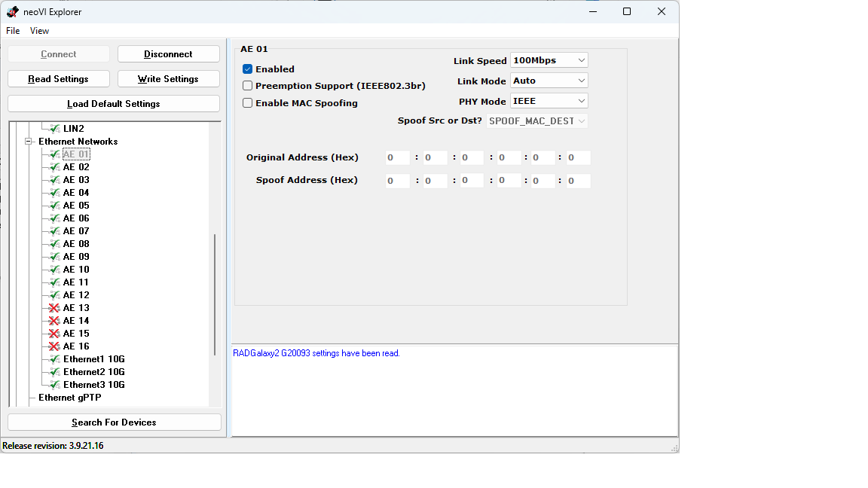Click the green check icon beside LIN2
Image resolution: width=868 pixels, height=488 pixels.
coord(54,129)
